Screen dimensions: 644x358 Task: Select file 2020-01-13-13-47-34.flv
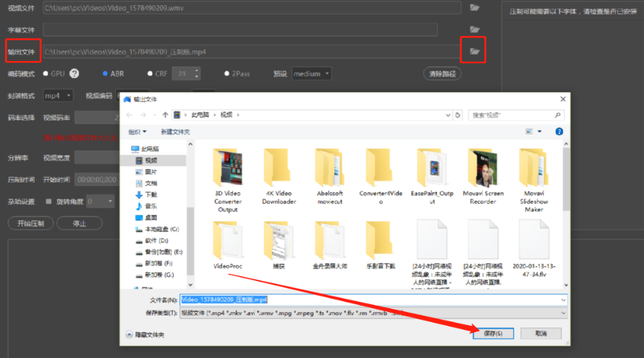pyautogui.click(x=534, y=249)
